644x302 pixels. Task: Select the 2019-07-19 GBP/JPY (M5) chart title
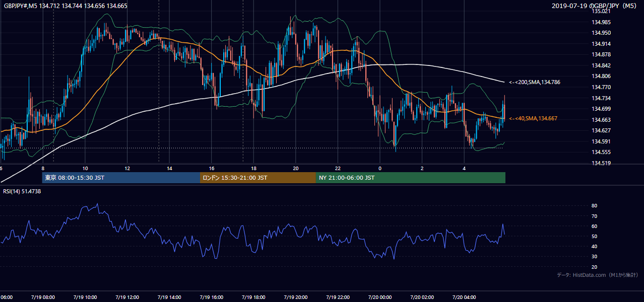pos(595,6)
